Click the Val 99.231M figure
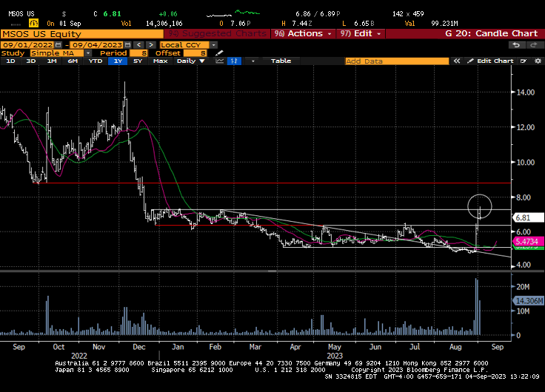 point(444,24)
